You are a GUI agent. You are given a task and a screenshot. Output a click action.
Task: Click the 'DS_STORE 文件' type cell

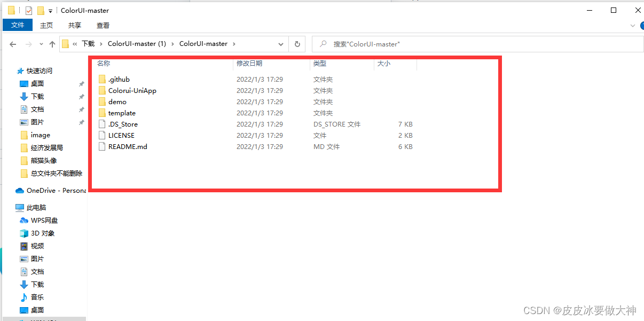[337, 124]
